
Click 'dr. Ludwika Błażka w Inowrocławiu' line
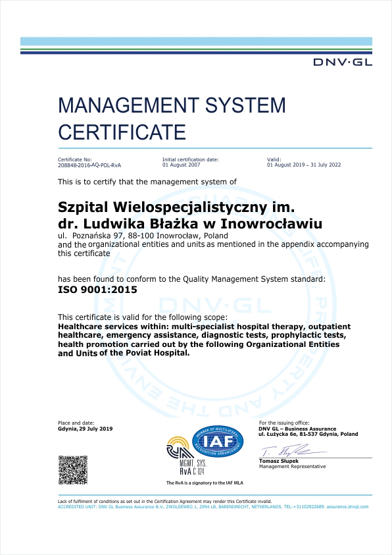(190, 224)
